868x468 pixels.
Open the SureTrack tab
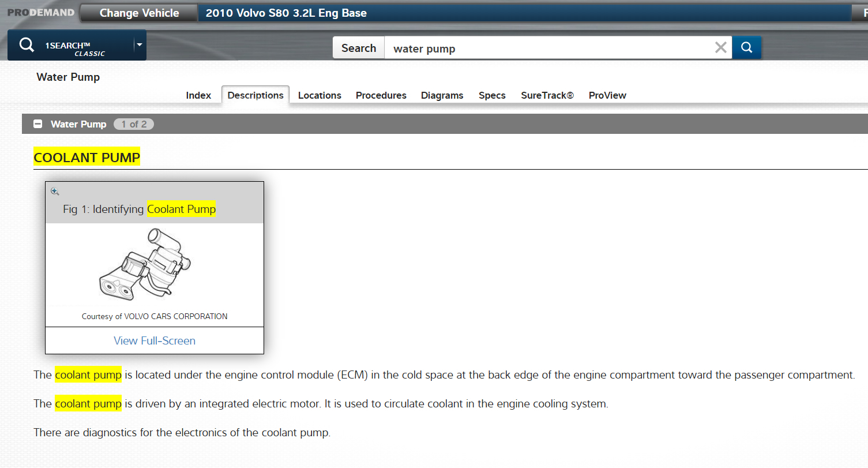point(547,95)
